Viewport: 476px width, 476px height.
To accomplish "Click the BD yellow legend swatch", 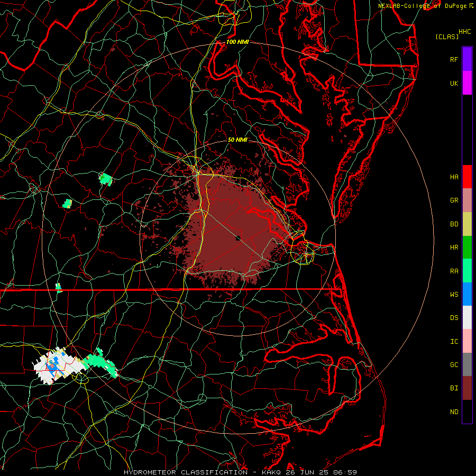I will [x=467, y=224].
